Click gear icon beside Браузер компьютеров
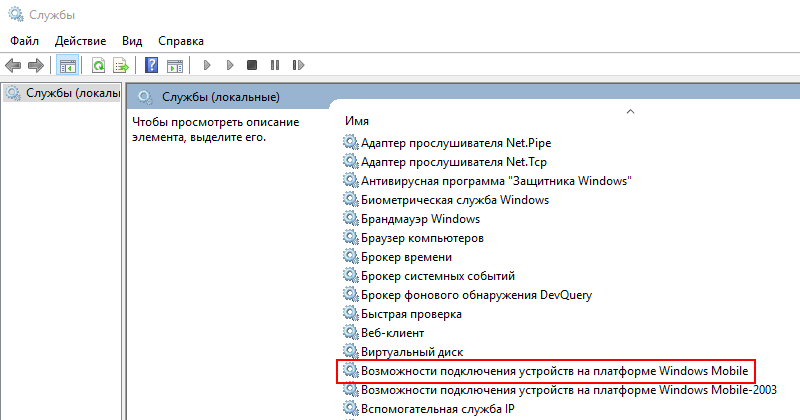Image resolution: width=800 pixels, height=420 pixels. click(350, 237)
